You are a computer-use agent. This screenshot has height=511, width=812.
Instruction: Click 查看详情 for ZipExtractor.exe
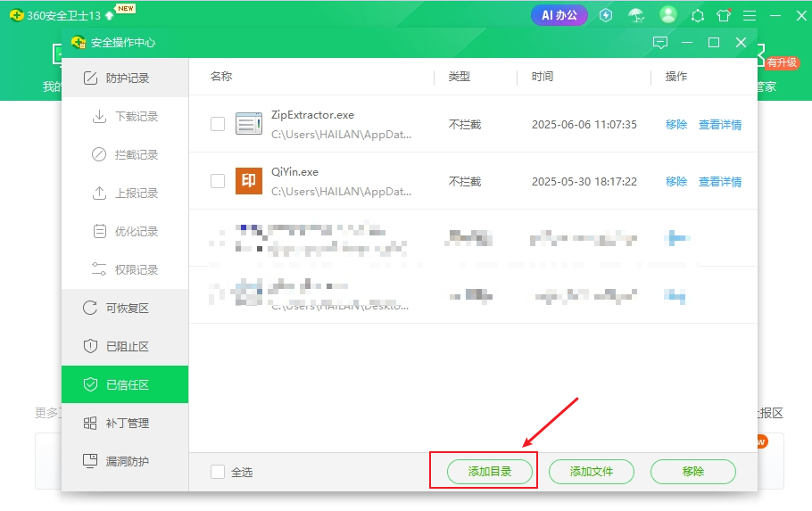[x=720, y=124]
